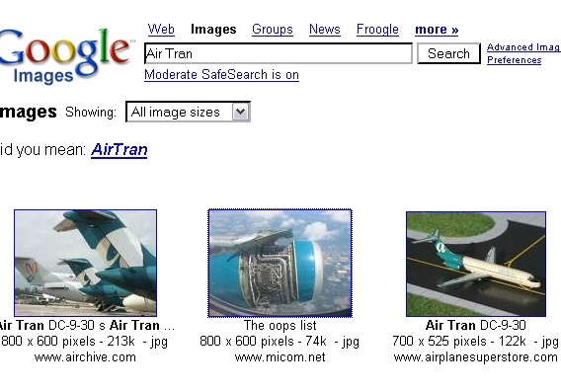The height and width of the screenshot is (392, 561).
Task: Click the www.airchive.com result text
Action: tap(85, 357)
